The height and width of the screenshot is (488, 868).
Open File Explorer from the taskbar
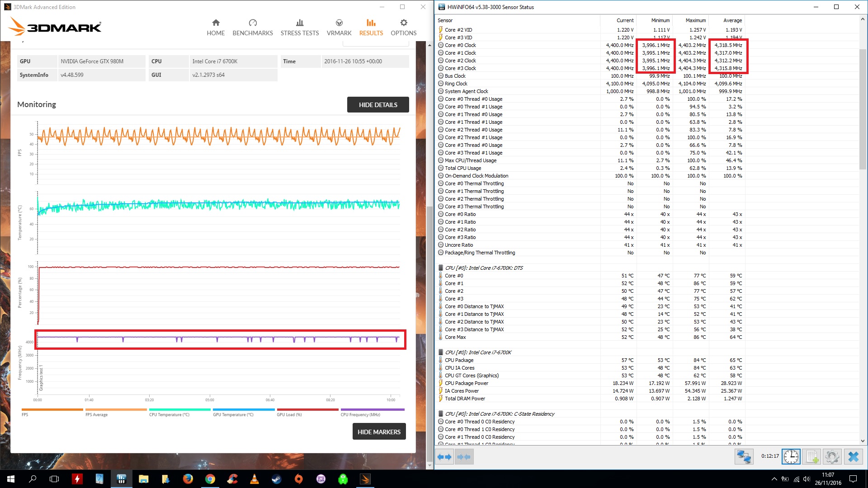[143, 479]
